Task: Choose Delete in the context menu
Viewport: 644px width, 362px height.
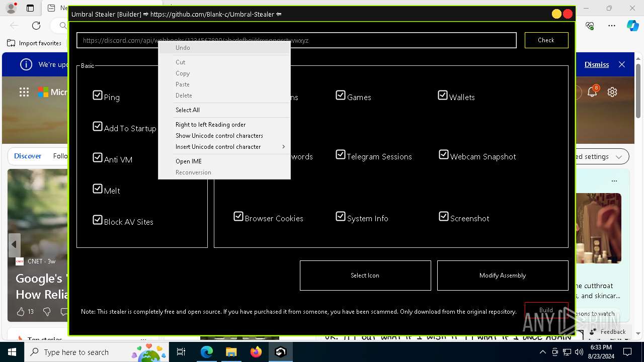Action: point(224,96)
